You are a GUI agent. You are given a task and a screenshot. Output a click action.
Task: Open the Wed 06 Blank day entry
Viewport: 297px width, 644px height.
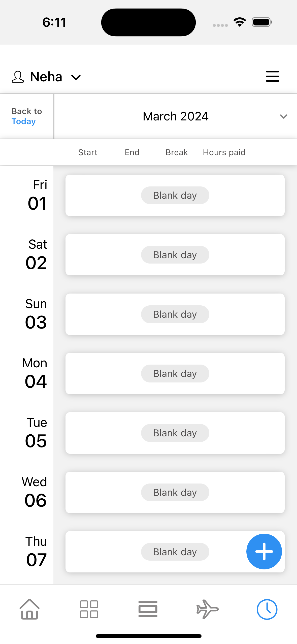175,492
